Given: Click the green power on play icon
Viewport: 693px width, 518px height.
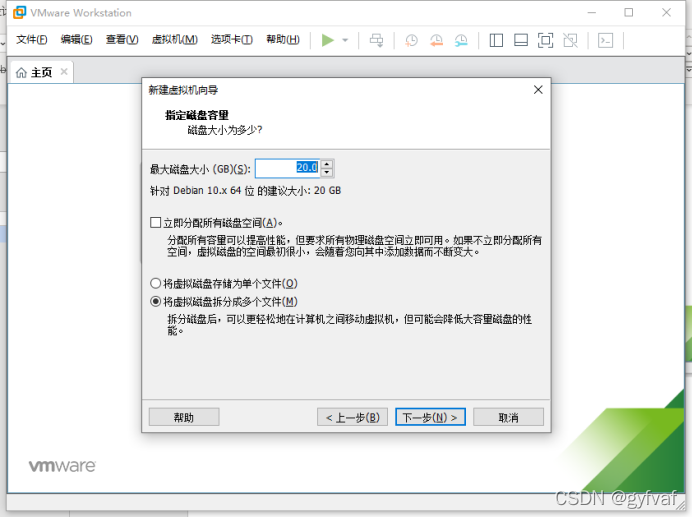Looking at the screenshot, I should 327,40.
